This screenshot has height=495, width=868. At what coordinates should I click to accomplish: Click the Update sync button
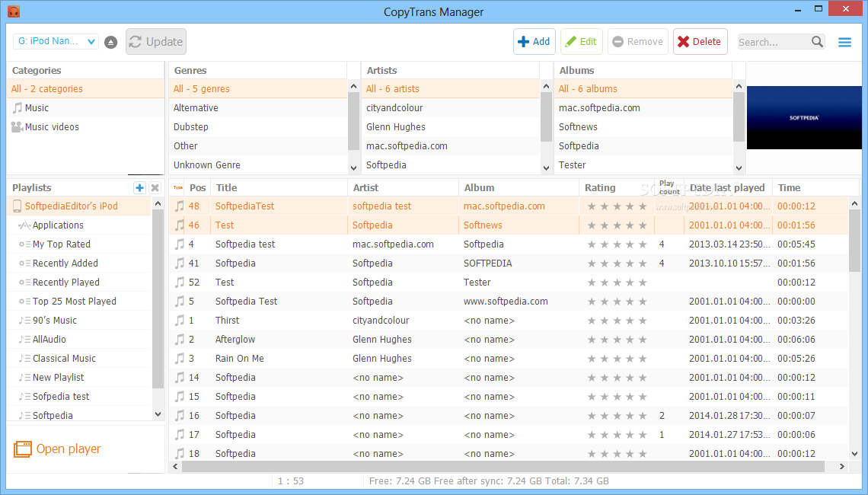[156, 42]
